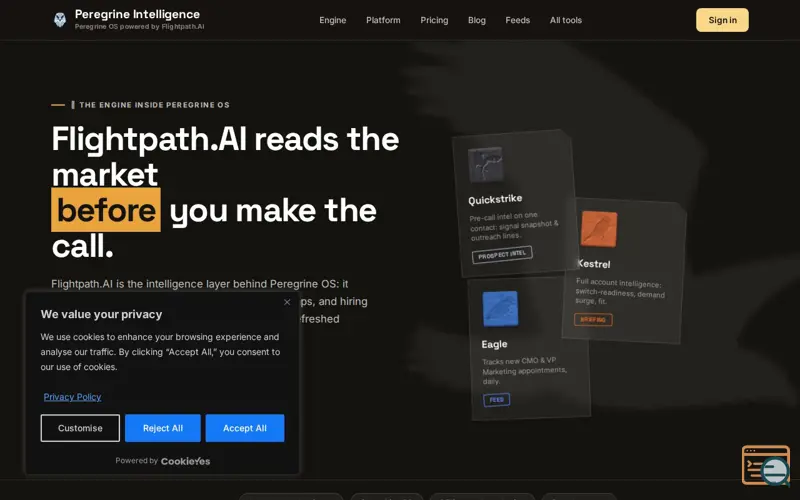This screenshot has height=500, width=800.
Task: Click the 'We value your privacy' heading
Action: 102,314
